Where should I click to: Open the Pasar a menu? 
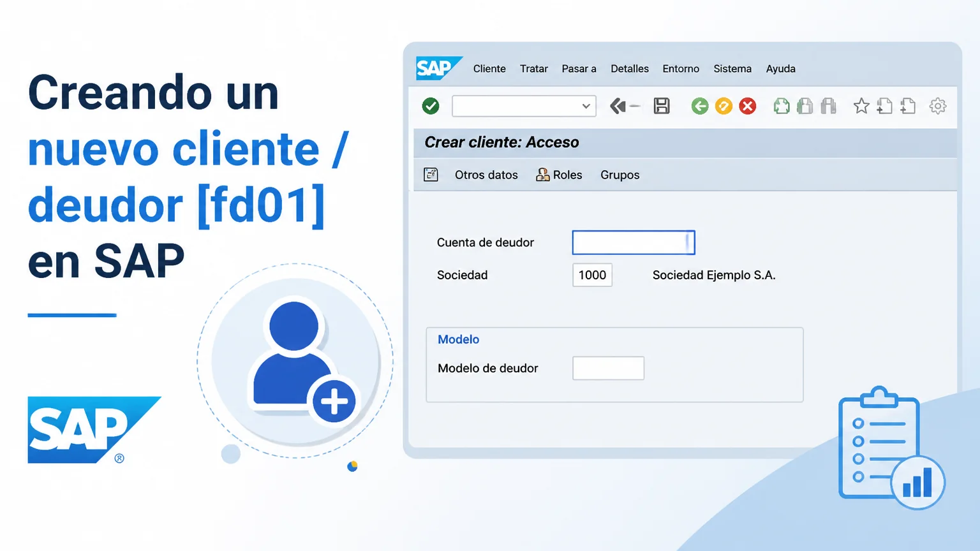pyautogui.click(x=579, y=69)
